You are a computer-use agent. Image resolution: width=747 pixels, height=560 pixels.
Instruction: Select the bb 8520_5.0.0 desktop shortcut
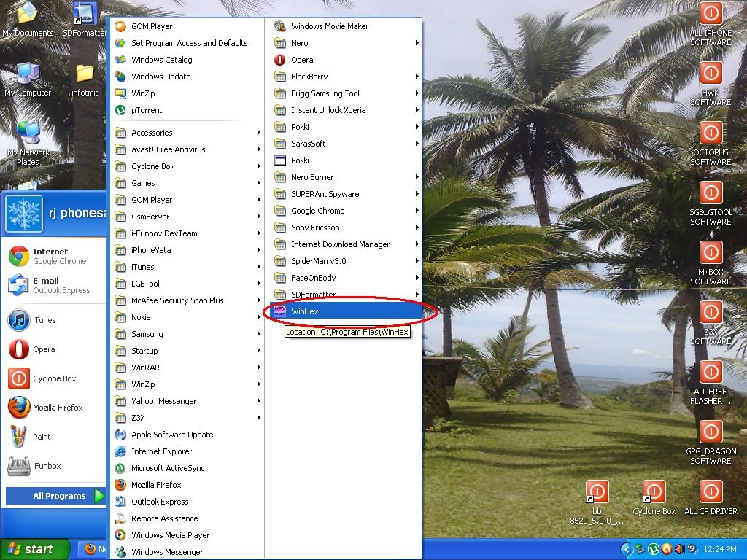[597, 502]
